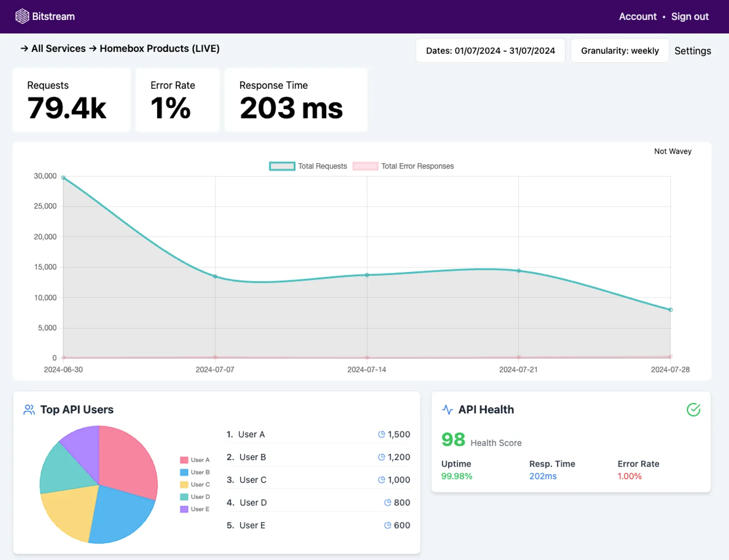Click usage icon next to 800
The width and height of the screenshot is (729, 560).
point(388,503)
